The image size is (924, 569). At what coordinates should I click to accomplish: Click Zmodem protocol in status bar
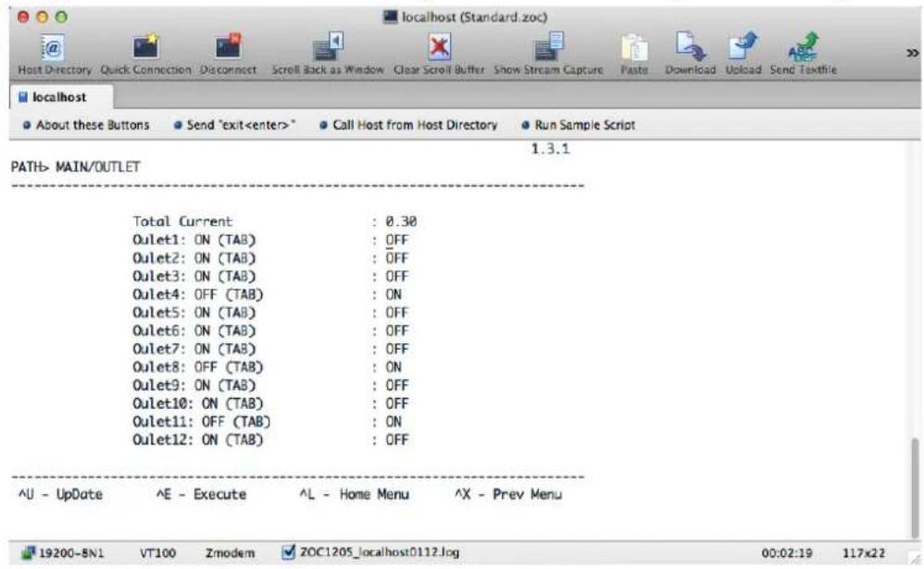(230, 553)
